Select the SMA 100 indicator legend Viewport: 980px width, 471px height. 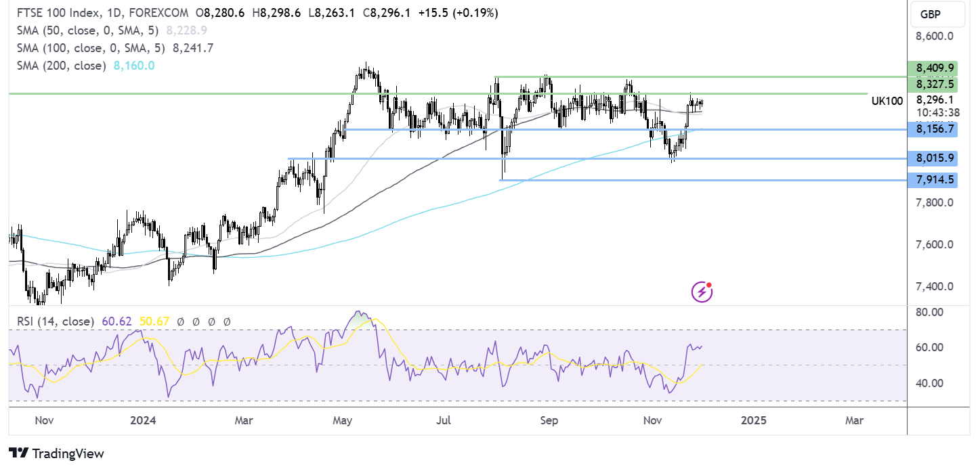(91, 48)
